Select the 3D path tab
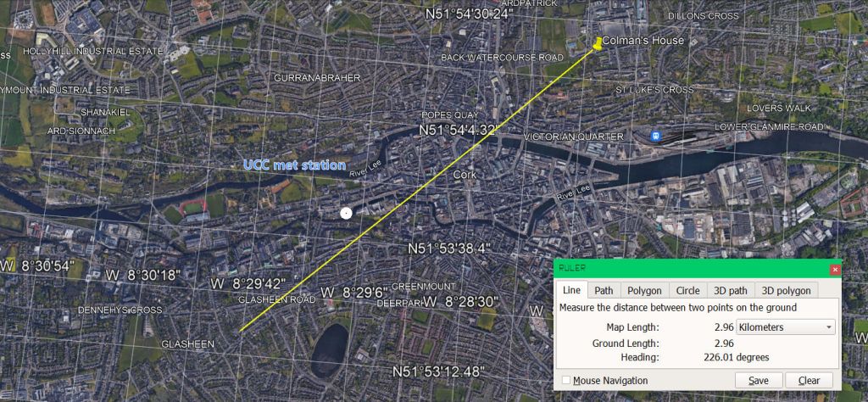Image resolution: width=868 pixels, height=402 pixels. coord(730,291)
